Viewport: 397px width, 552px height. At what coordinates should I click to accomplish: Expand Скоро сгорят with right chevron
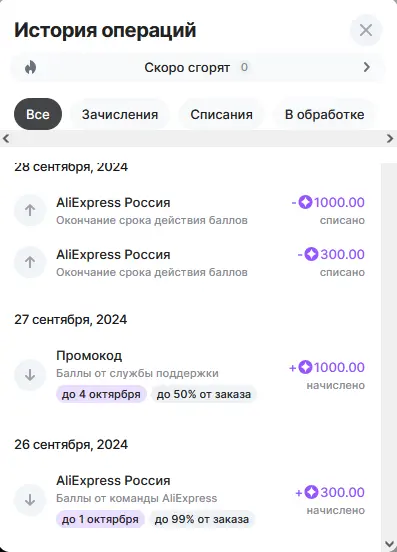367,67
